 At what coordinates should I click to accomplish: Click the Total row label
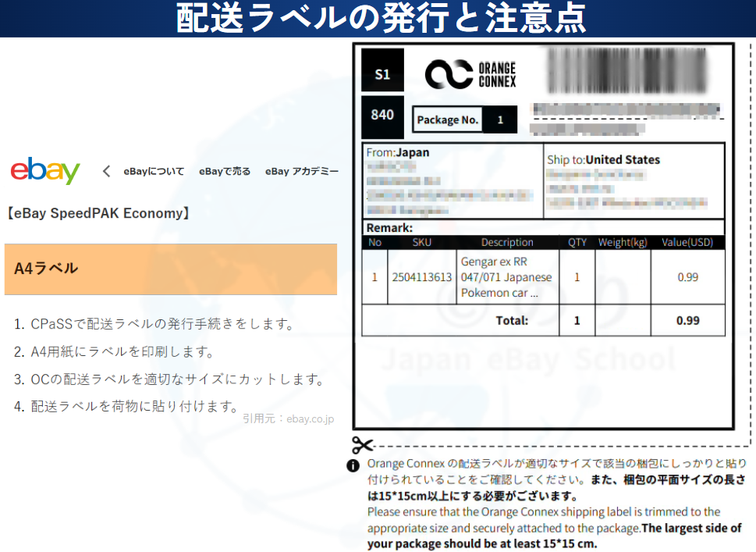[x=512, y=320]
